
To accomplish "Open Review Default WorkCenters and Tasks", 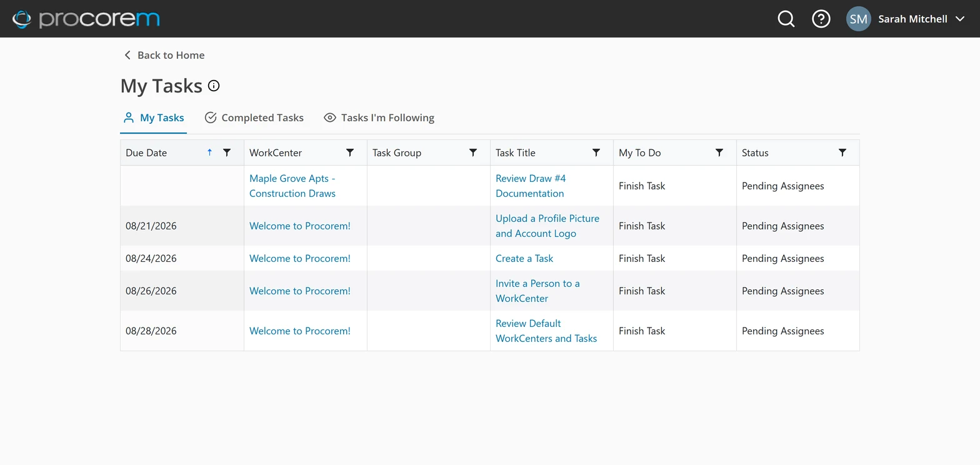I will coord(546,331).
